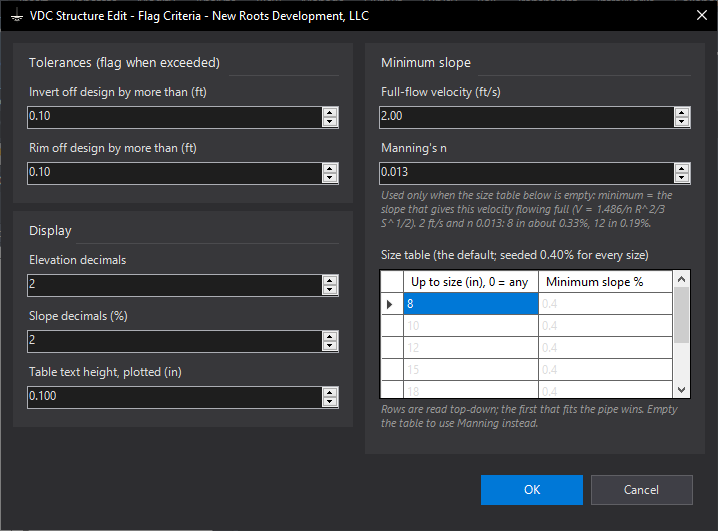Click the 'Minimum slope %' column header

(x=605, y=282)
